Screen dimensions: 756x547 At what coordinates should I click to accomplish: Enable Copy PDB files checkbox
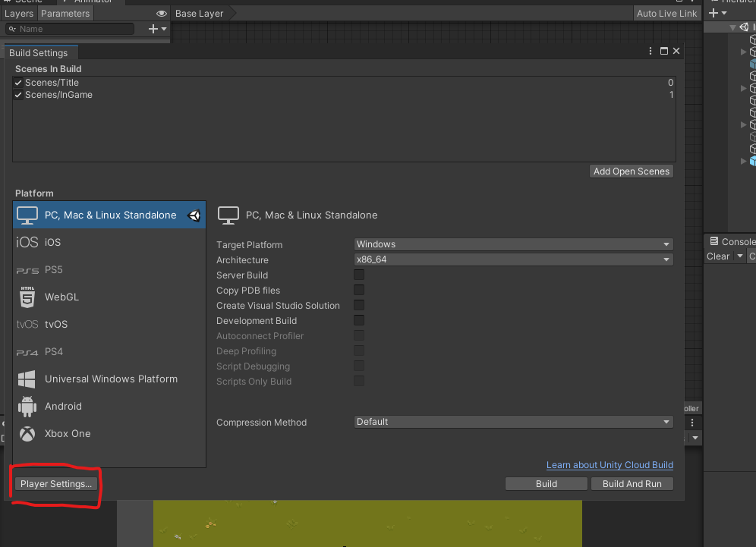tap(359, 290)
